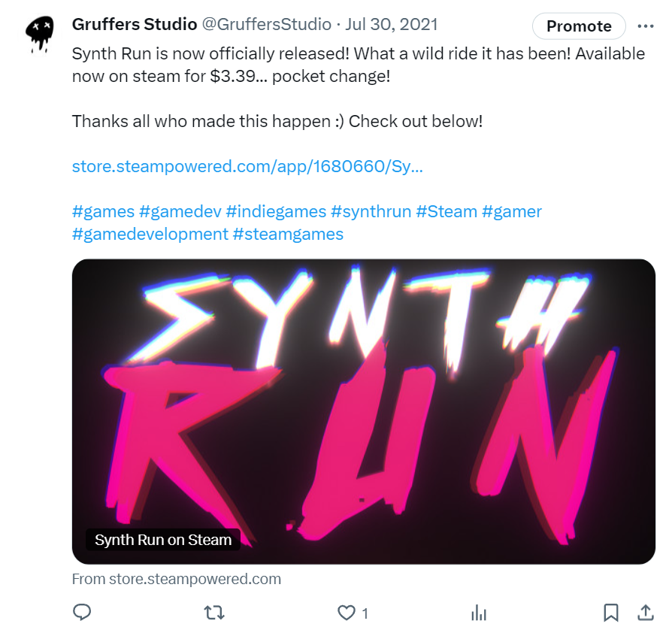Click the @GruffersStudio handle

266,24
